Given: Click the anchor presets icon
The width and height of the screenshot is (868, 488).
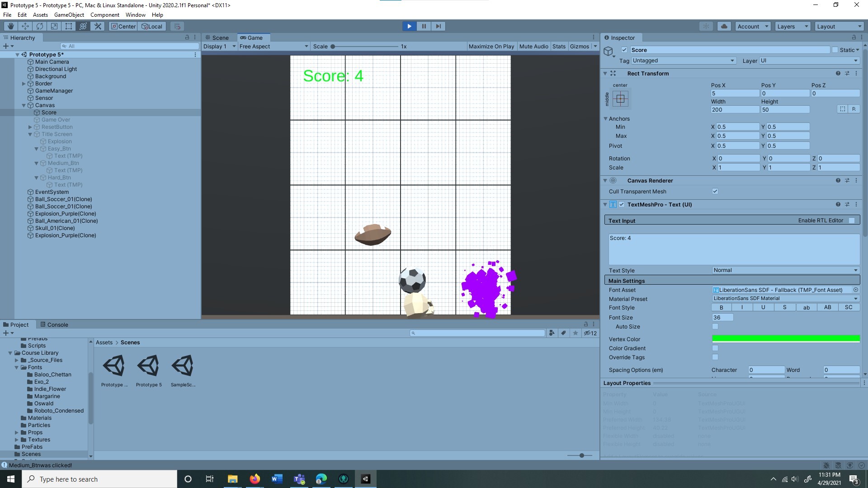Looking at the screenshot, I should click(x=620, y=99).
